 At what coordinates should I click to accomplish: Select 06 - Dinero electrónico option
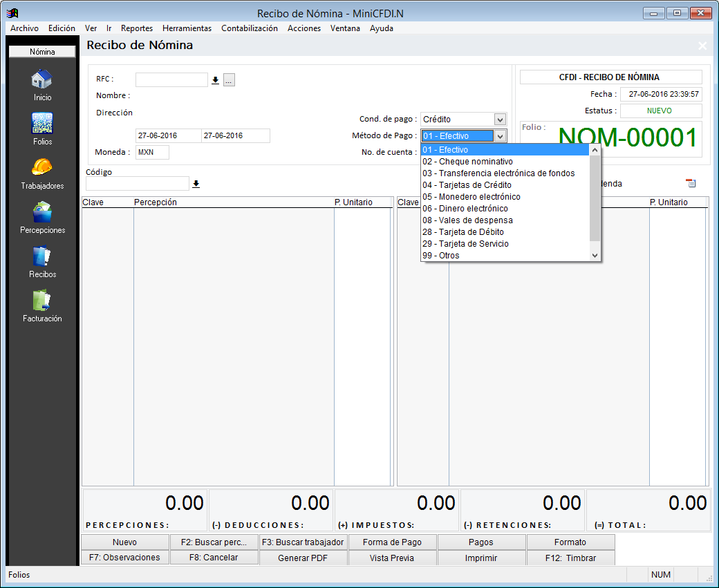505,209
